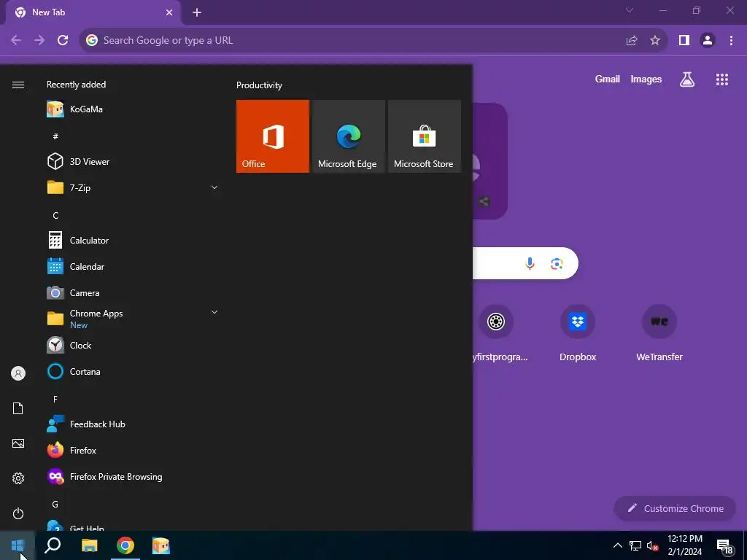
Task: Click the C letter group header
Action: tap(55, 216)
